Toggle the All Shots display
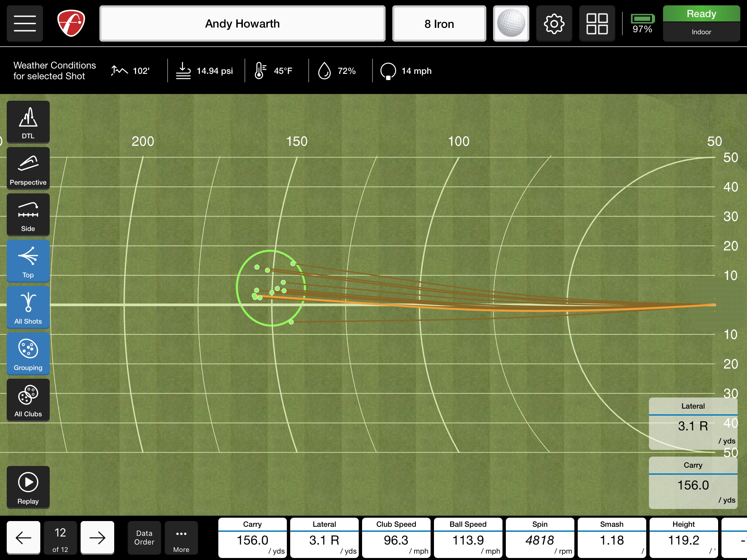747x560 pixels. tap(28, 307)
